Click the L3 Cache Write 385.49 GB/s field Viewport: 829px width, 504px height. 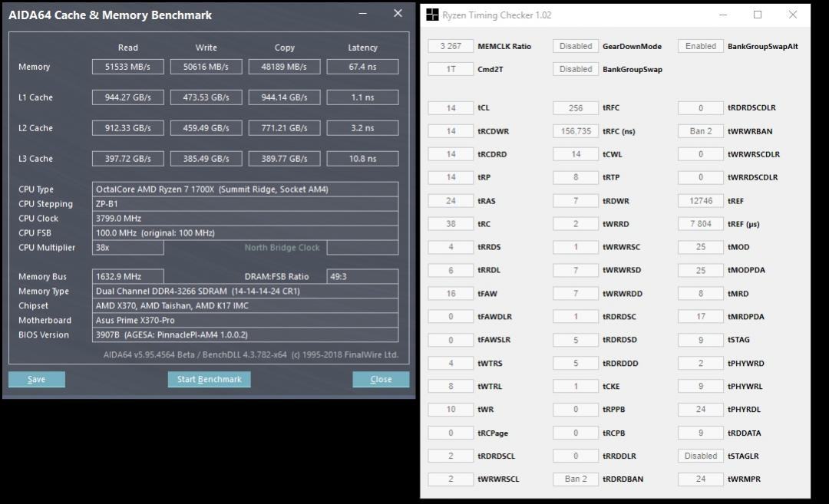pyautogui.click(x=206, y=159)
